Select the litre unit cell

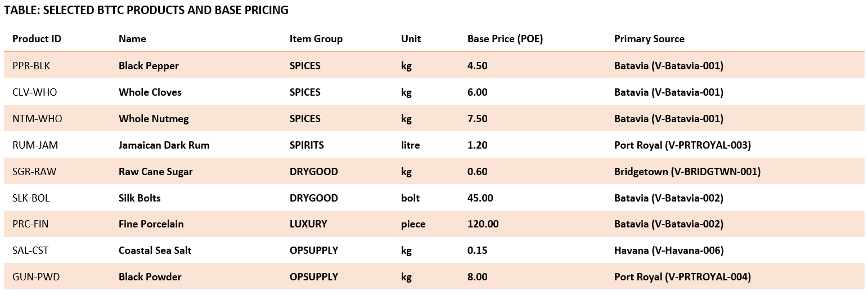(x=410, y=145)
